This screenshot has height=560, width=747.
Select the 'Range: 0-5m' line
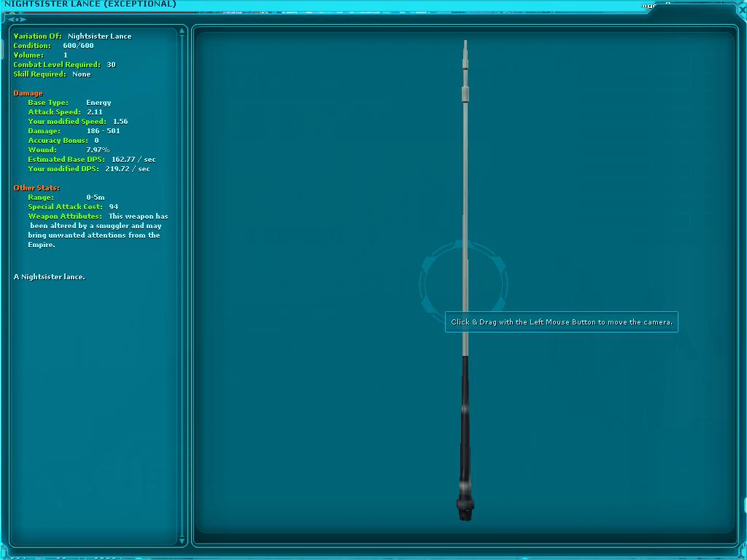(x=66, y=197)
